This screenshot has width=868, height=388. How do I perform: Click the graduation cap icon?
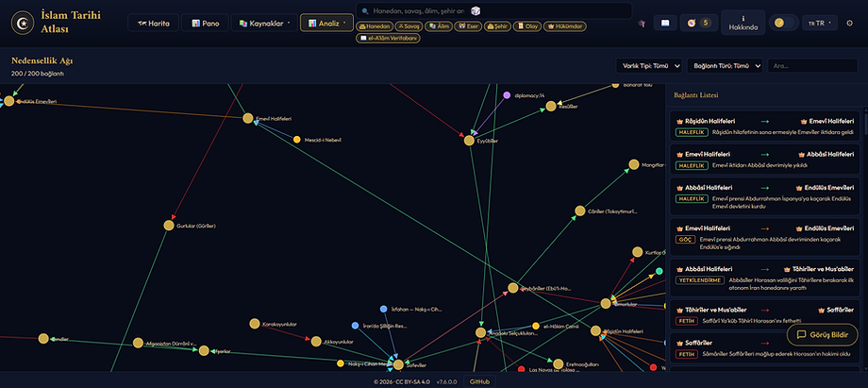[643, 24]
